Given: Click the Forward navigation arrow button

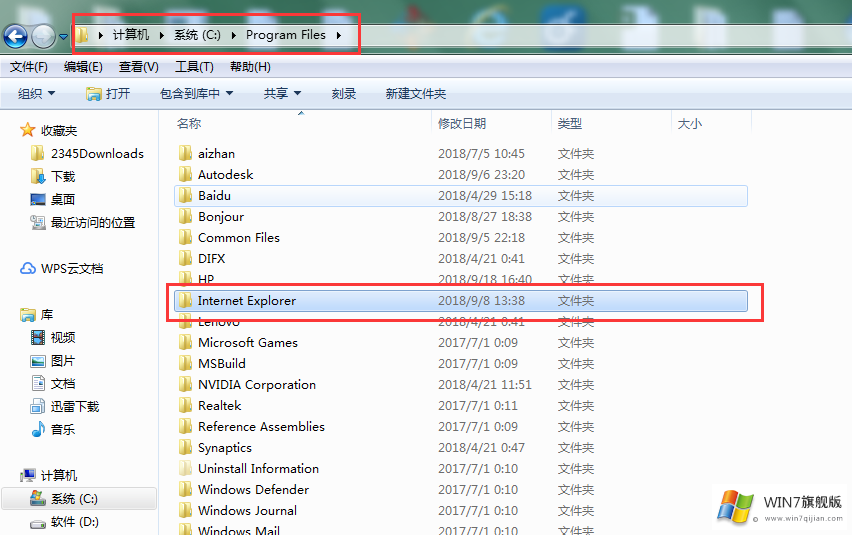Looking at the screenshot, I should pos(43,37).
